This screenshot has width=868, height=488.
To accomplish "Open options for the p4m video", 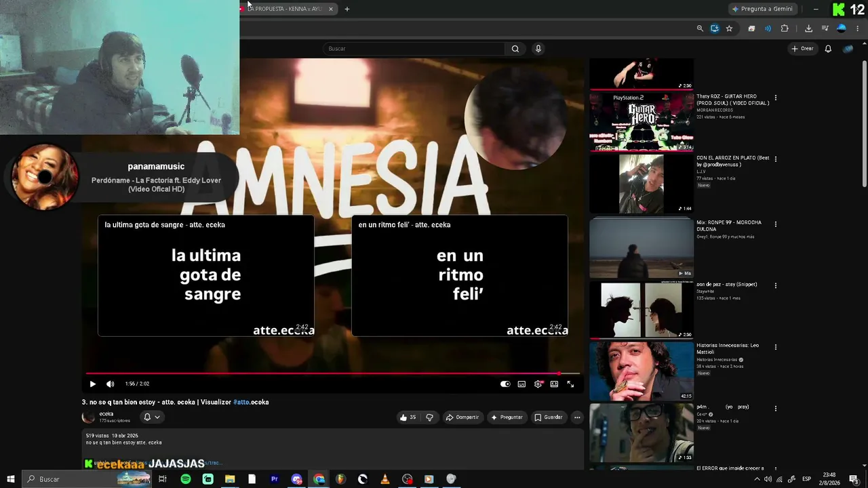I will 776,409.
